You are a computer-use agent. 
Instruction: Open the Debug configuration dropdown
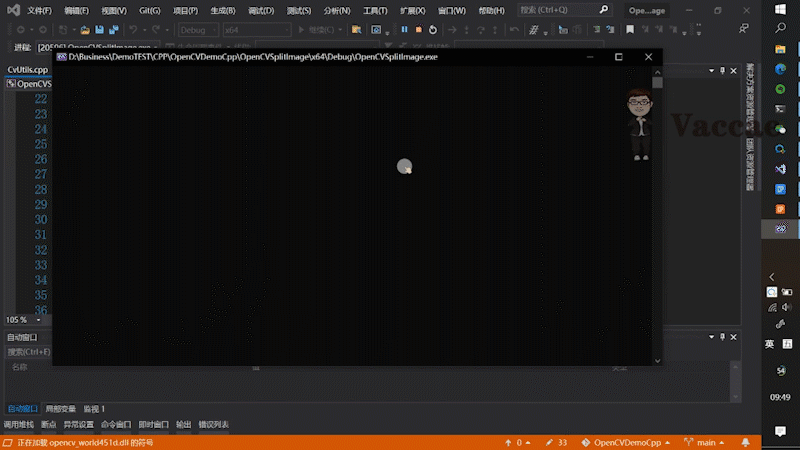(x=198, y=30)
